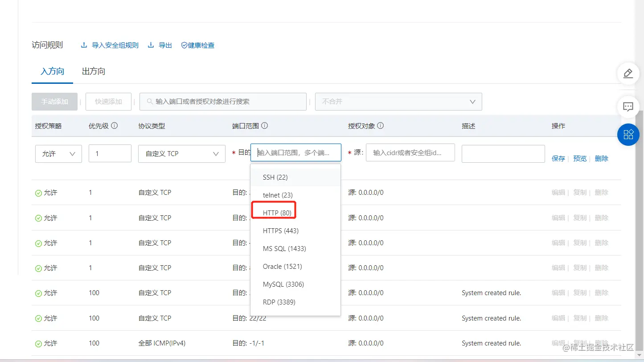Click 编辑 in the ICMP(IPv4) row
The image size is (644, 362).
558,343
